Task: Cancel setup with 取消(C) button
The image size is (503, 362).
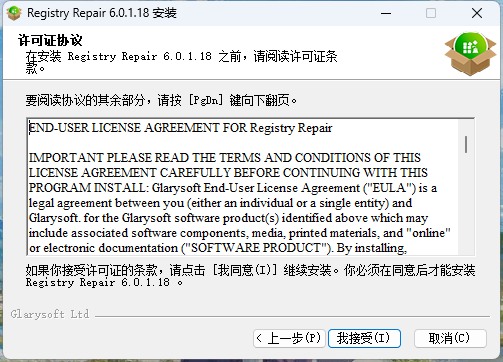Action: click(450, 338)
